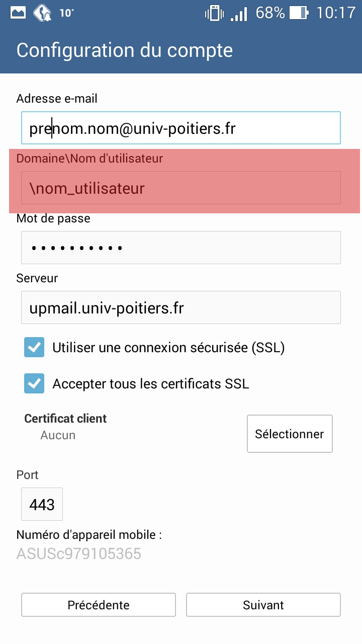Toggle Accepter tous les certificats SSL checkbox
The image size is (362, 644).
tap(34, 384)
